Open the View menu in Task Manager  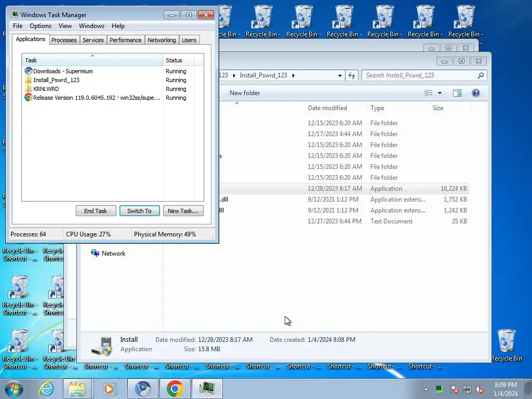65,26
